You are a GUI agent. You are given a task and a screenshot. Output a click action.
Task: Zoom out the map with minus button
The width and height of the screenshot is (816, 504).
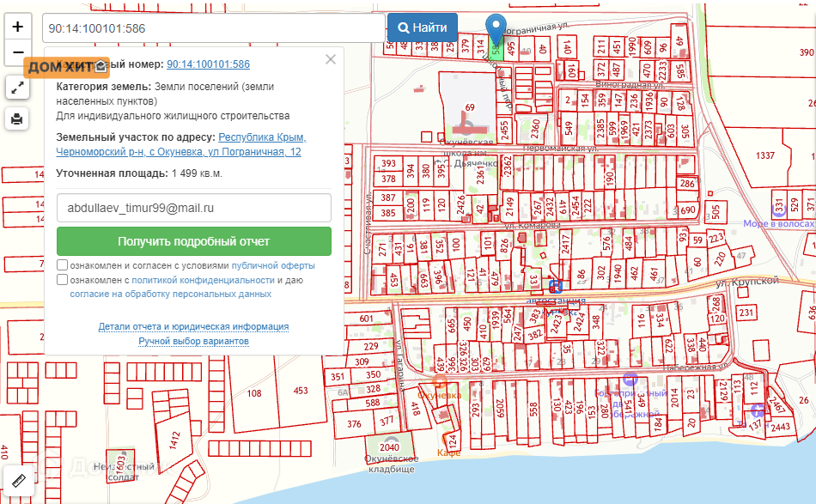tap(18, 53)
